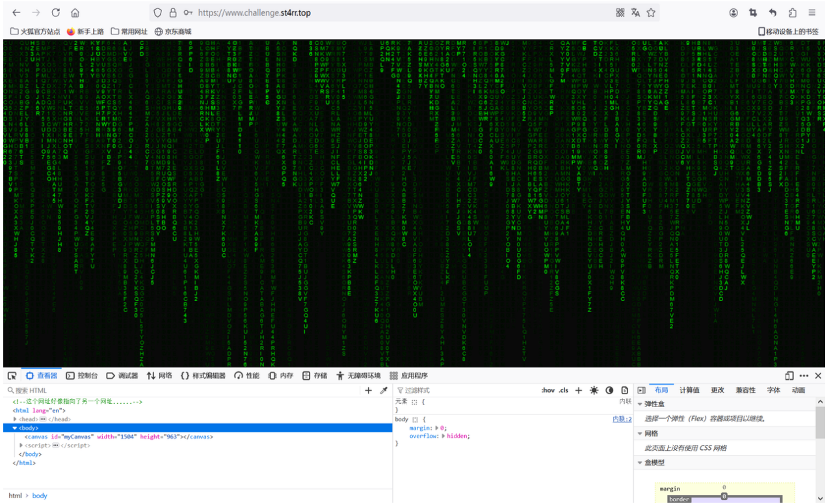Open the extensions toolbar icon

click(x=793, y=12)
